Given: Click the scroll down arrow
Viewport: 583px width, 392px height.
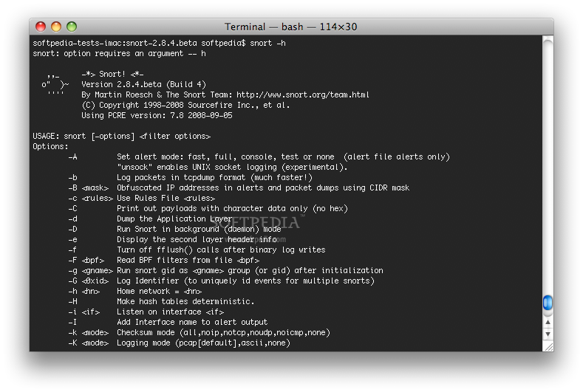Looking at the screenshot, I should [x=548, y=334].
